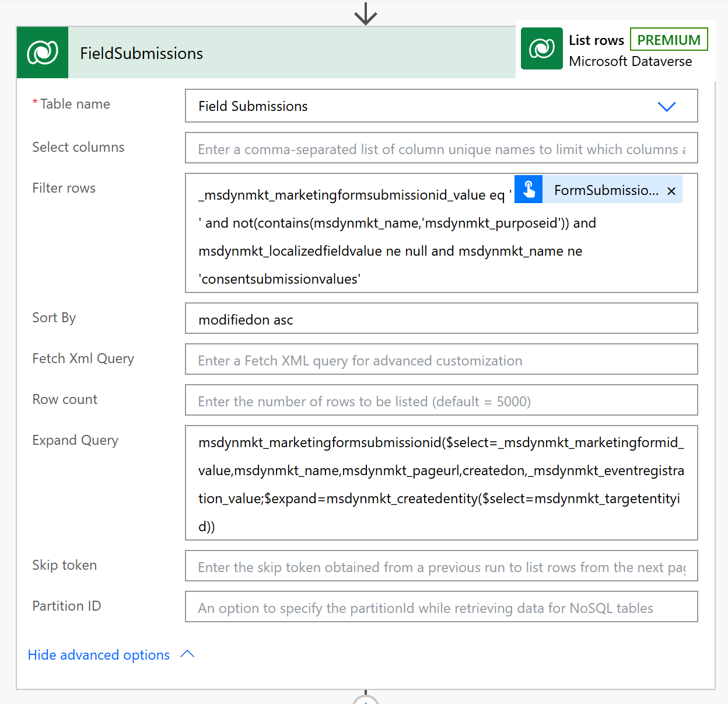
Task: Expand the Filter rows expression area
Action: click(408, 251)
